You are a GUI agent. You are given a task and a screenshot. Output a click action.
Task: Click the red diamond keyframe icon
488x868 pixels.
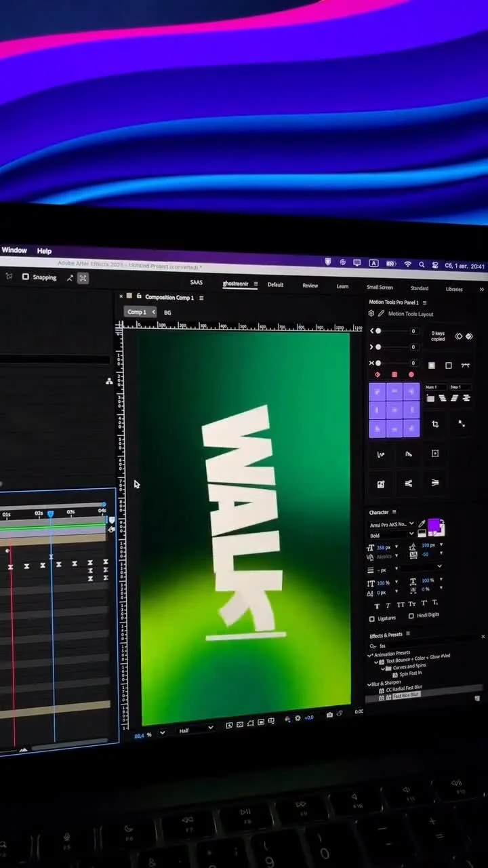tap(378, 374)
